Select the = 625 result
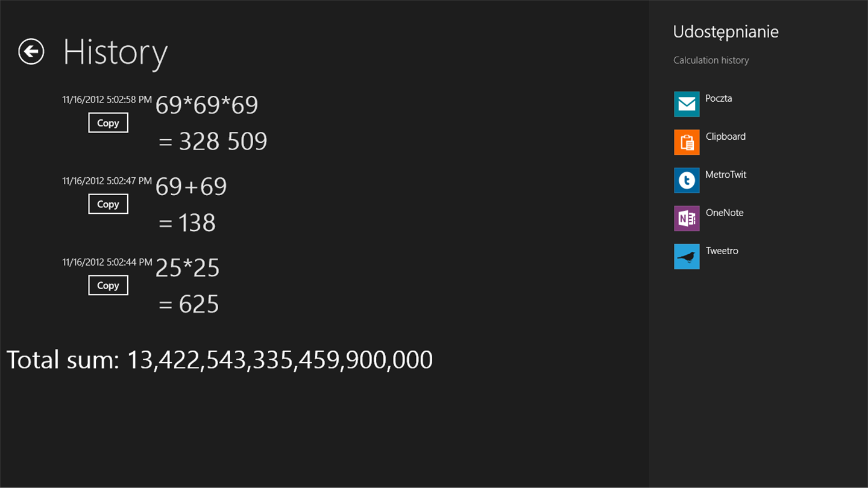This screenshot has width=868, height=488. (x=189, y=305)
